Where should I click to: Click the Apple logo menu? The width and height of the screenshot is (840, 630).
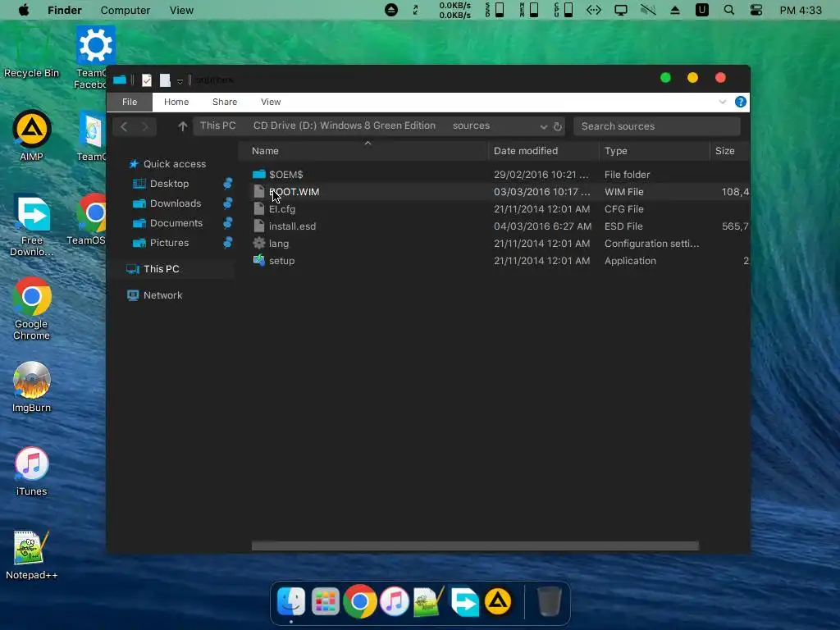pyautogui.click(x=24, y=10)
